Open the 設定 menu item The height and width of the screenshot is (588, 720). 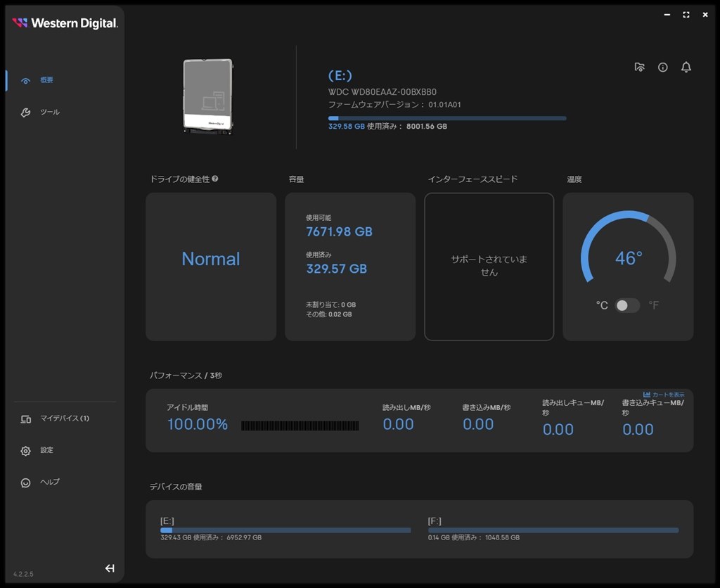[46, 450]
